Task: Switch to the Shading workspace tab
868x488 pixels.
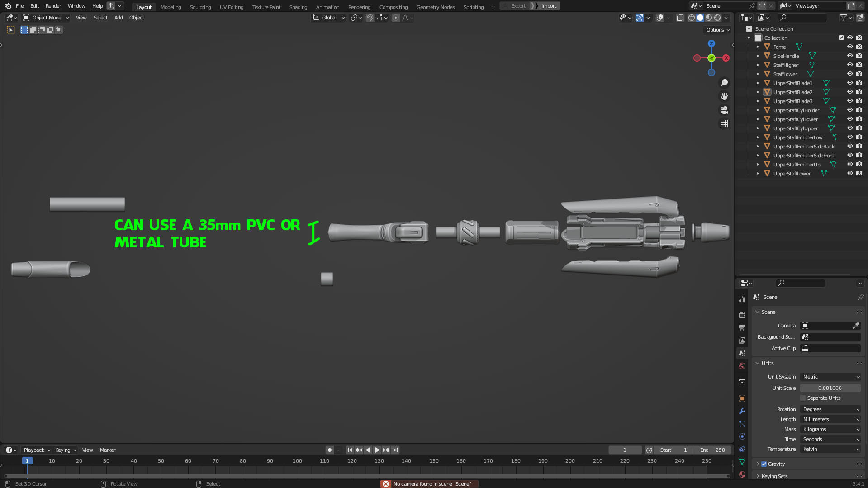Action: click(x=298, y=7)
